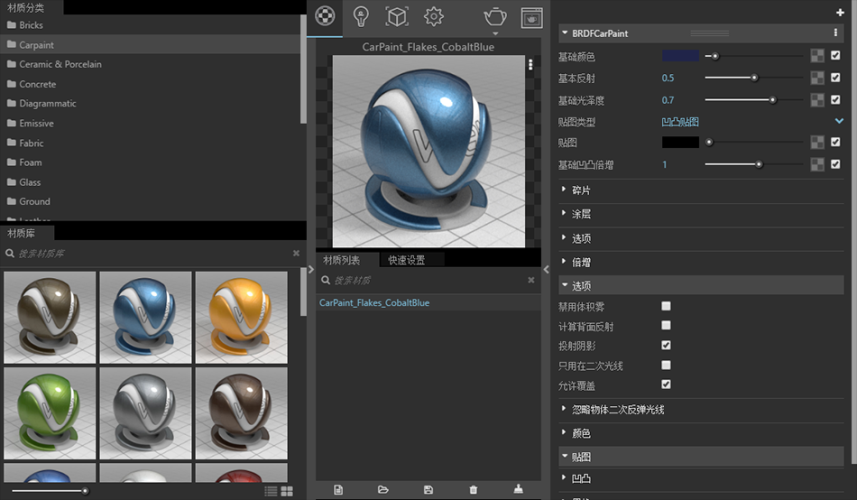Click the render teapot icon
857x500 pixels.
click(x=495, y=17)
